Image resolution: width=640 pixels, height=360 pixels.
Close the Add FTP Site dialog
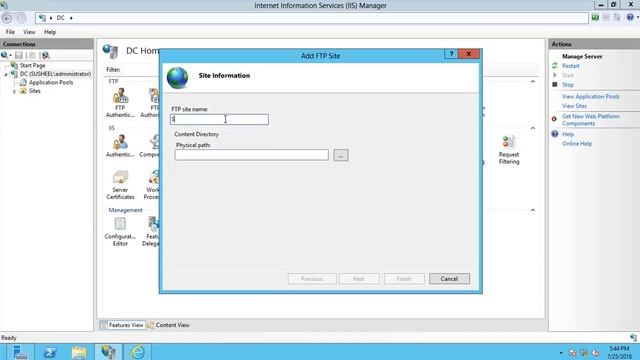coord(469,54)
